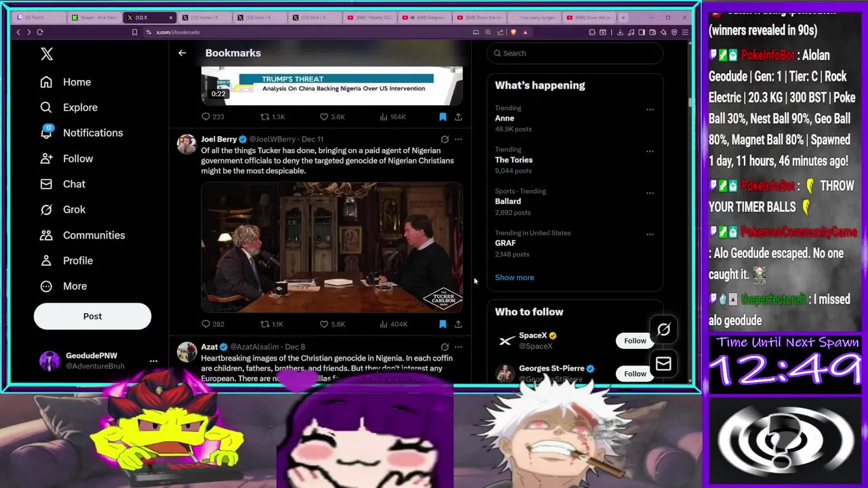Close the active X tab

[170, 17]
